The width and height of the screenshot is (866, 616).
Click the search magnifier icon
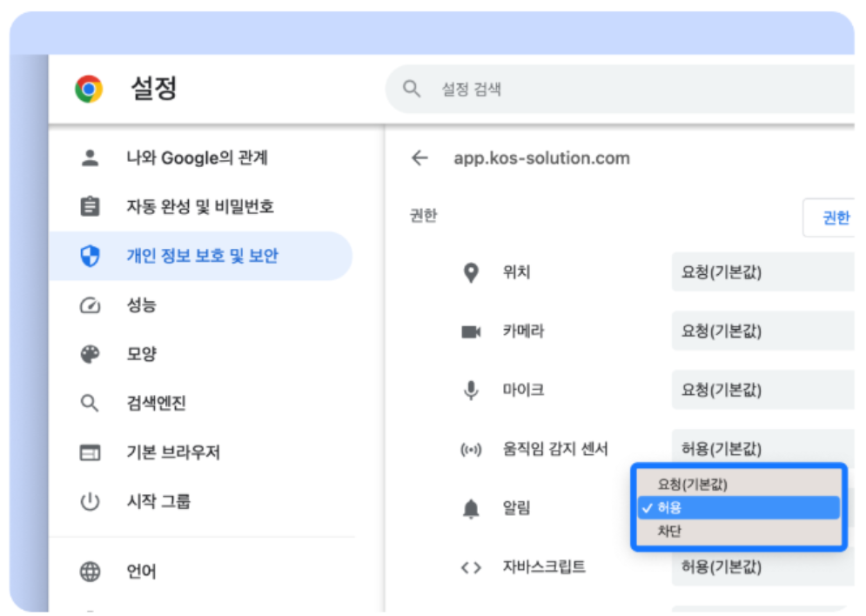tap(412, 89)
